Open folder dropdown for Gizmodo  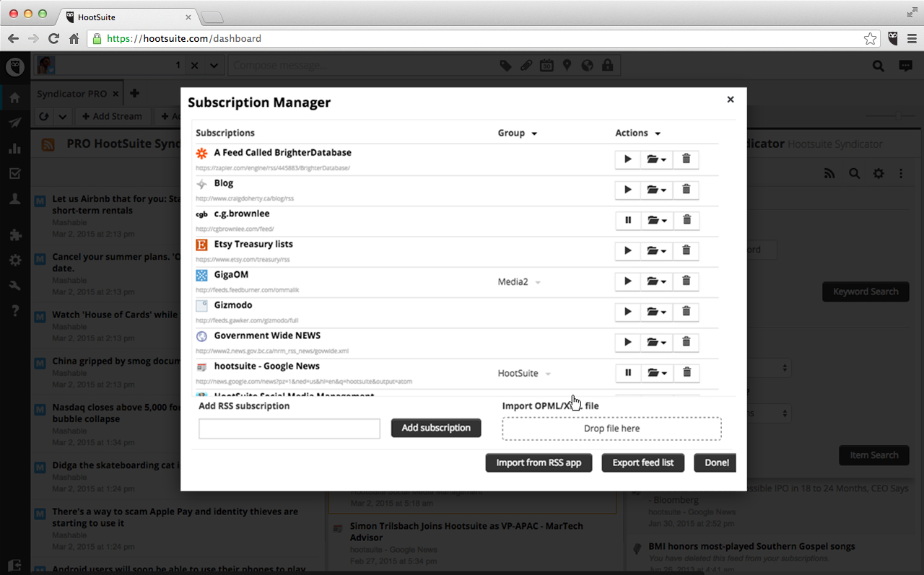click(657, 312)
